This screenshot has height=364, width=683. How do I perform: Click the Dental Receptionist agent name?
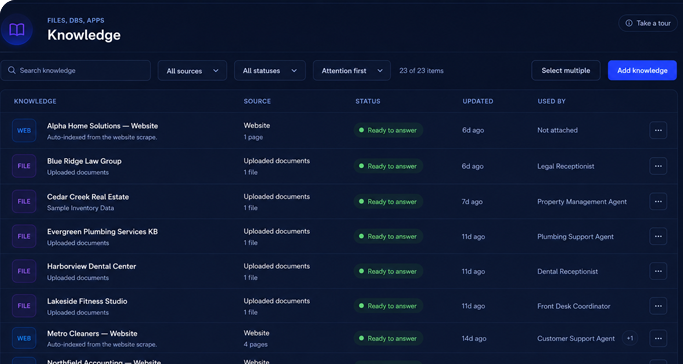(568, 272)
